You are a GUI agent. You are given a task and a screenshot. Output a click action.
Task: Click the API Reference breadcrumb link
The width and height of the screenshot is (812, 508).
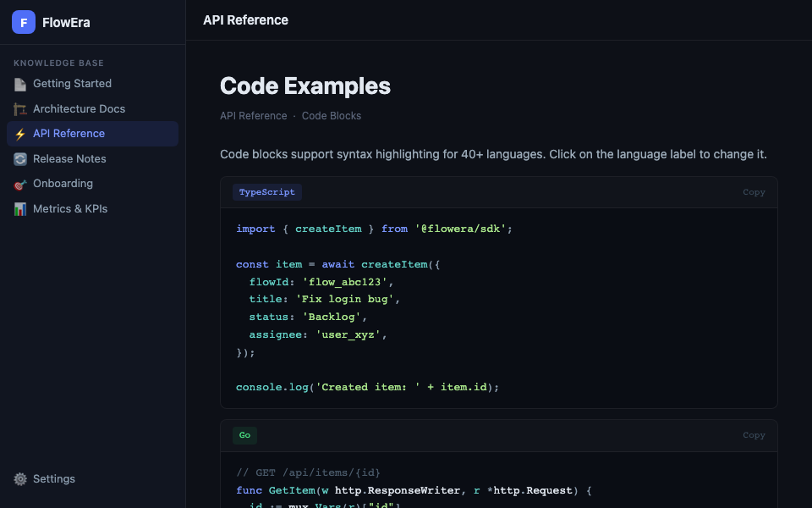(253, 116)
